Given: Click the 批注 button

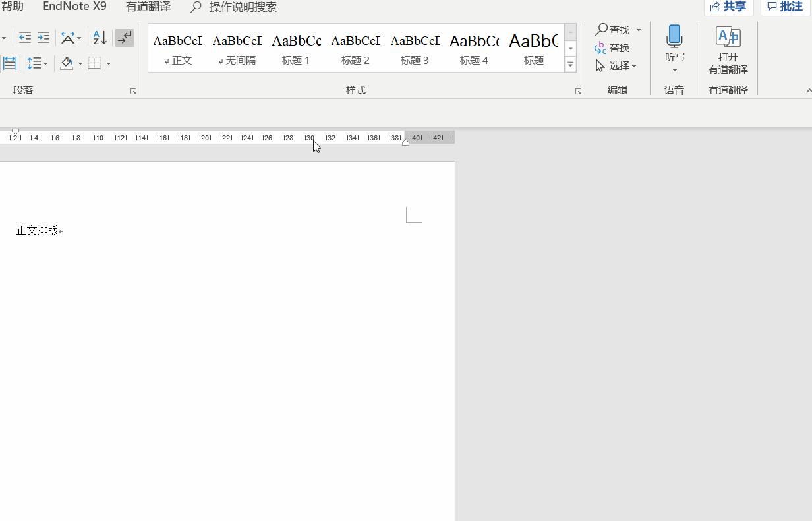Looking at the screenshot, I should tap(785, 7).
